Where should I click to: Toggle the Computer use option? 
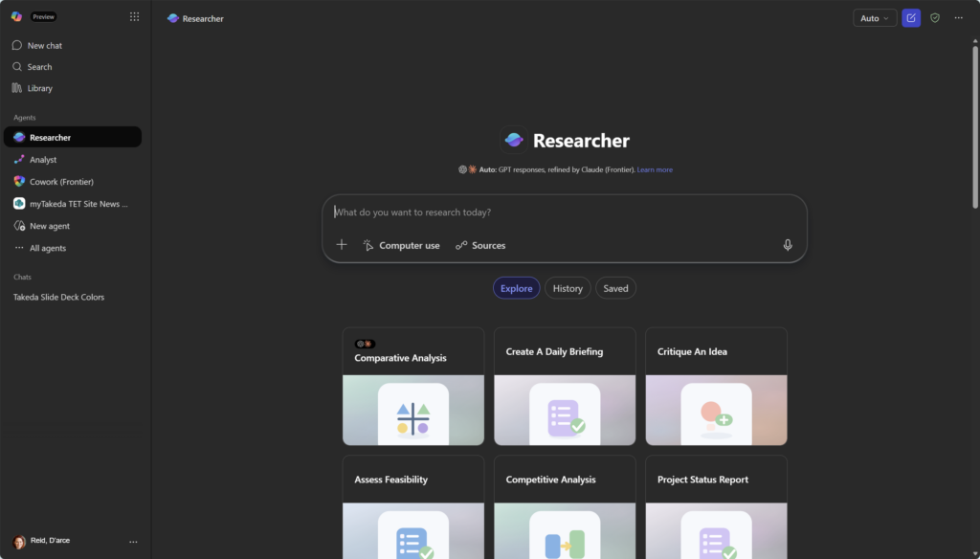tap(401, 245)
